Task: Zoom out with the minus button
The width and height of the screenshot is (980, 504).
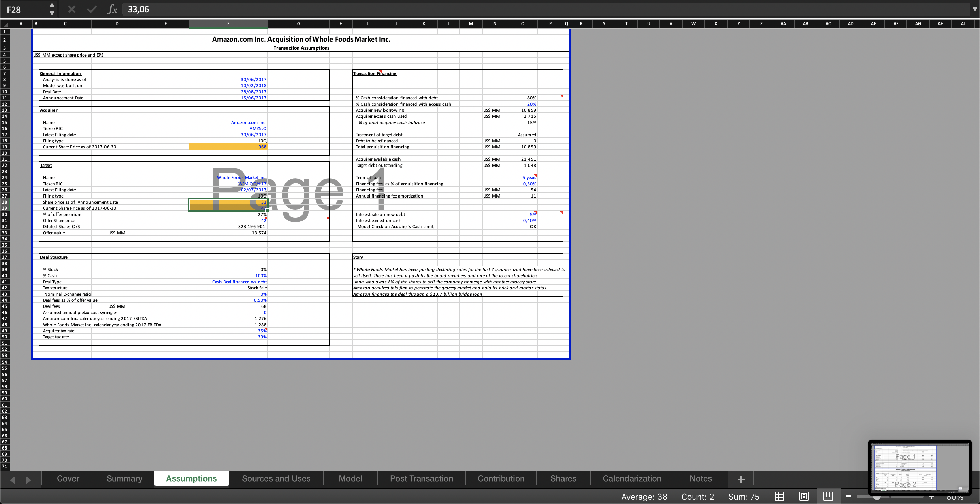Action: click(849, 497)
